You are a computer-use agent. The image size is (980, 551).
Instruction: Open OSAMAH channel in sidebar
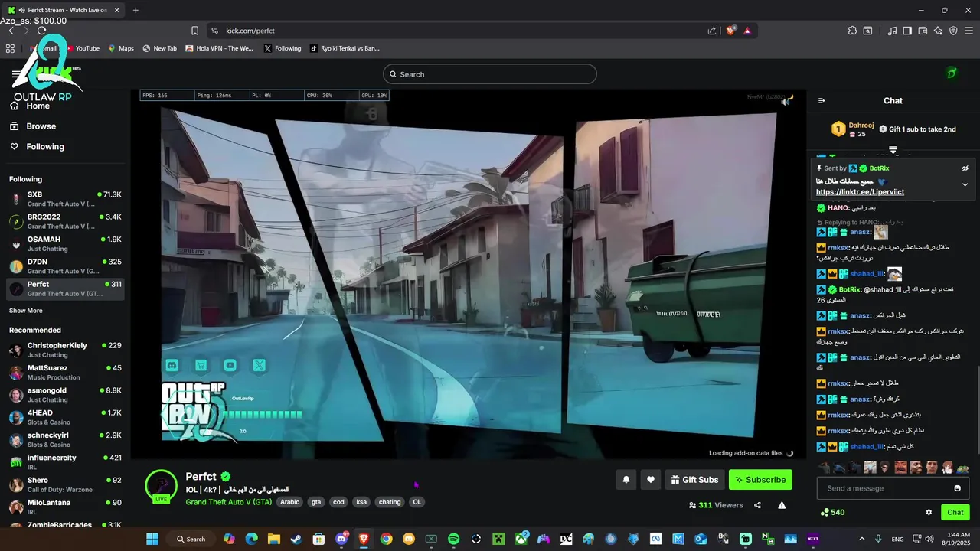coord(65,243)
